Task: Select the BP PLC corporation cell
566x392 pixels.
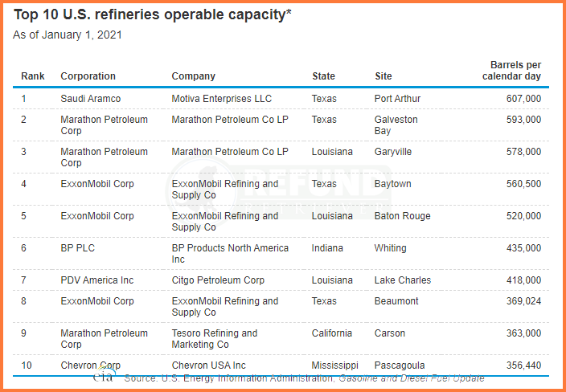Action: point(78,248)
